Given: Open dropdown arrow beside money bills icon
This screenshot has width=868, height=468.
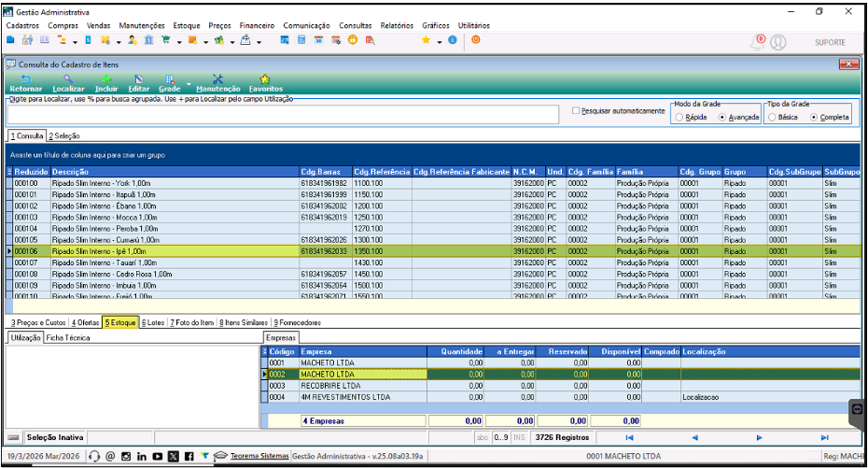Looking at the screenshot, I should [232, 42].
